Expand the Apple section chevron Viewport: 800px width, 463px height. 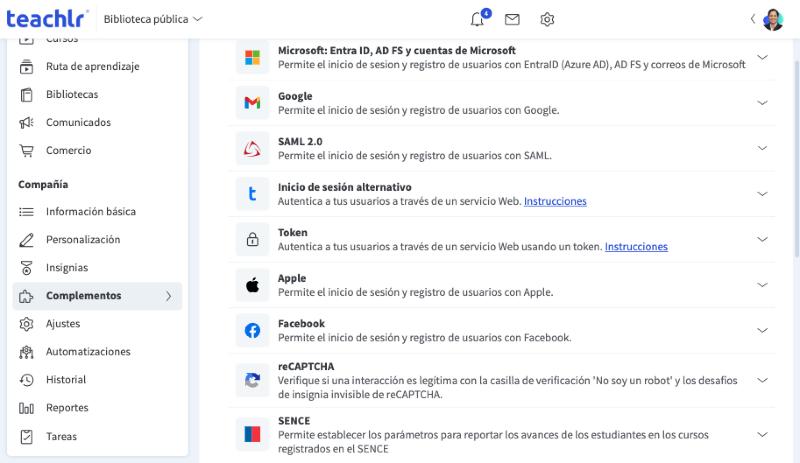(x=762, y=284)
